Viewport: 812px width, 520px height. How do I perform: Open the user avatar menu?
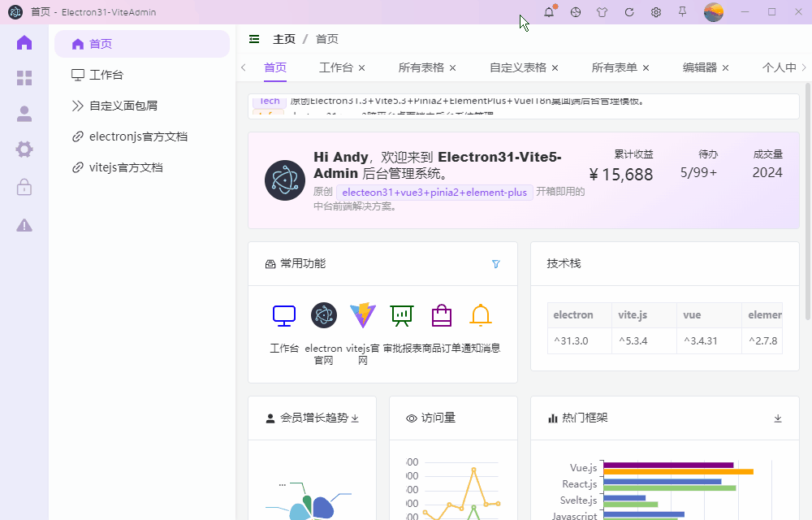pos(713,12)
